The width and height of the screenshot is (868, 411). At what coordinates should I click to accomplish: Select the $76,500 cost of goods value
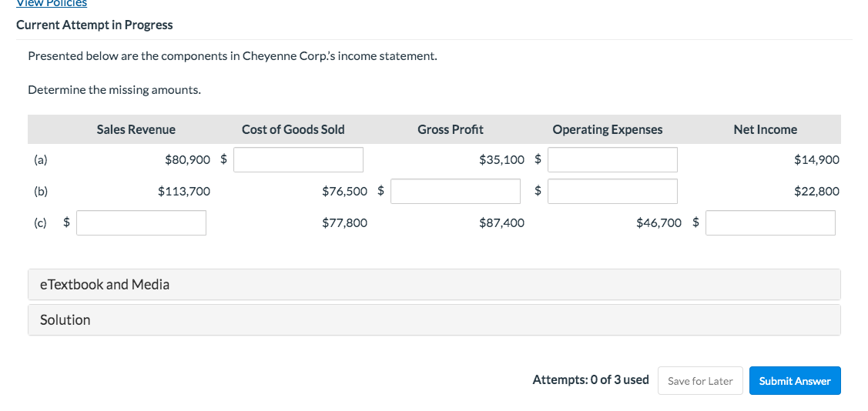[344, 192]
